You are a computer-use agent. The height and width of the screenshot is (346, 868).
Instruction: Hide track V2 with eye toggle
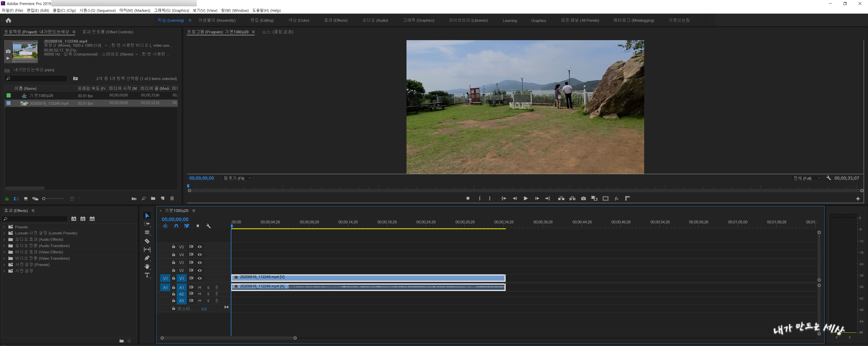coord(200,271)
